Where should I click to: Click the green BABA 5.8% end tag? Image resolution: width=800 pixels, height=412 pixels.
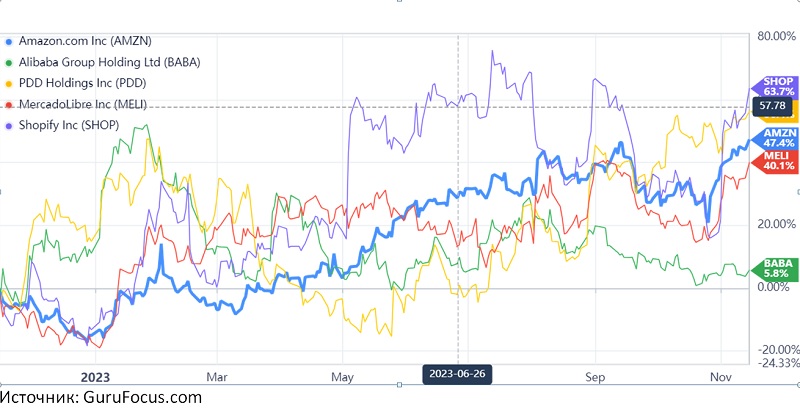click(x=777, y=265)
